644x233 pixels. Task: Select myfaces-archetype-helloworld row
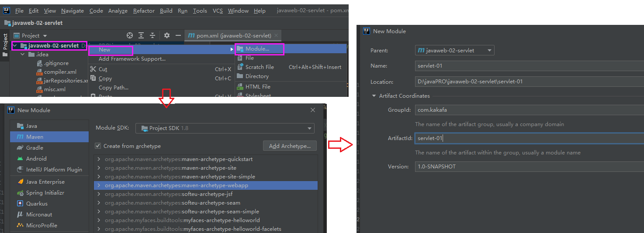[205, 220]
